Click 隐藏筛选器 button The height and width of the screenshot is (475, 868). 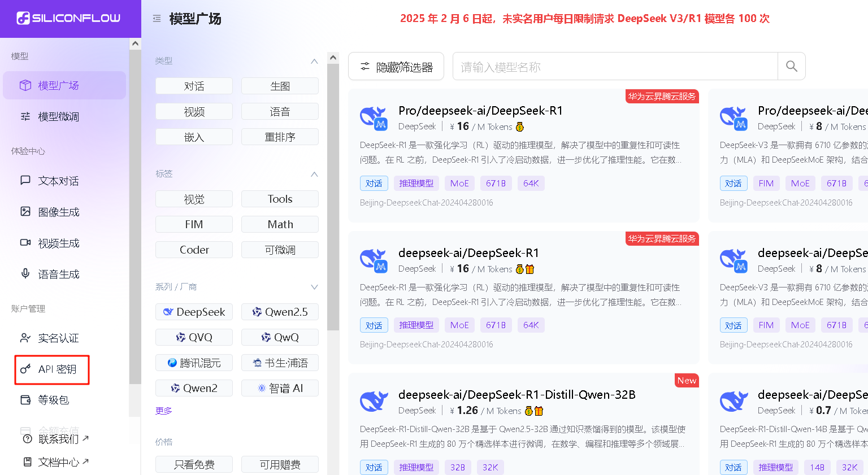[x=396, y=67]
